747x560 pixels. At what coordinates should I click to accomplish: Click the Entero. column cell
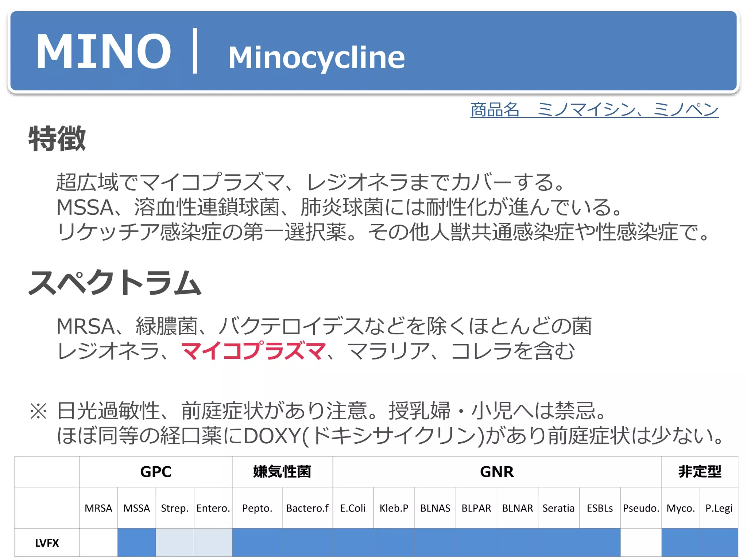pos(213,508)
